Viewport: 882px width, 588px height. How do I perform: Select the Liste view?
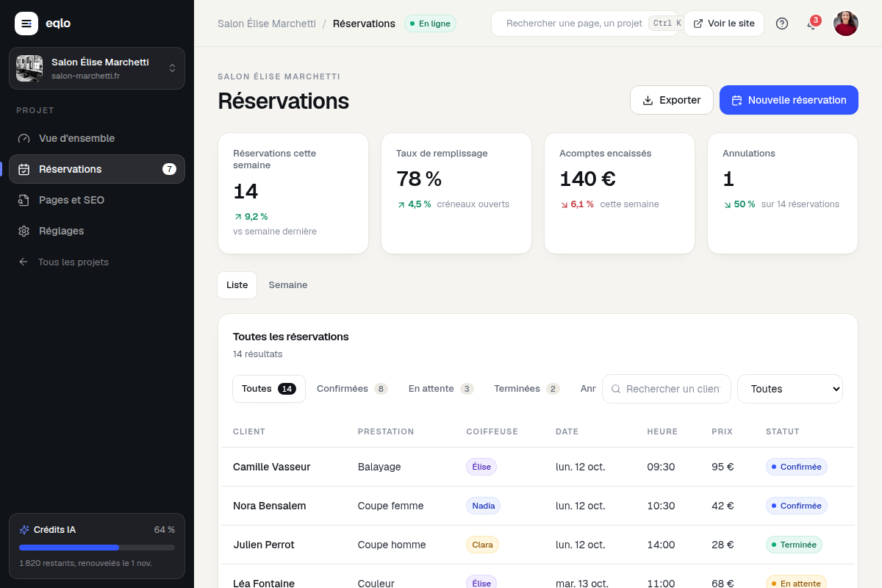pyautogui.click(x=237, y=285)
